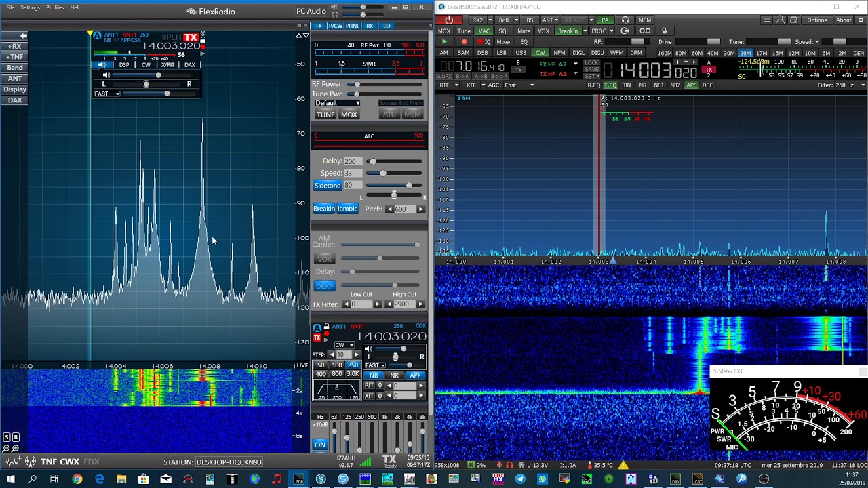This screenshot has height=488, width=868.
Task: Click the microphone icon in ExpertSDR2 toolbar
Action: tap(664, 31)
